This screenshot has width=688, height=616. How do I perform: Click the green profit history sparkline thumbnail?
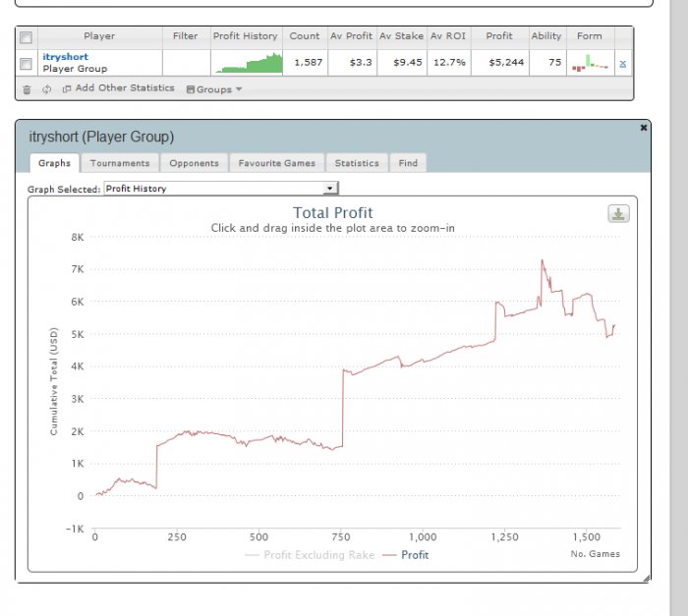point(249,63)
